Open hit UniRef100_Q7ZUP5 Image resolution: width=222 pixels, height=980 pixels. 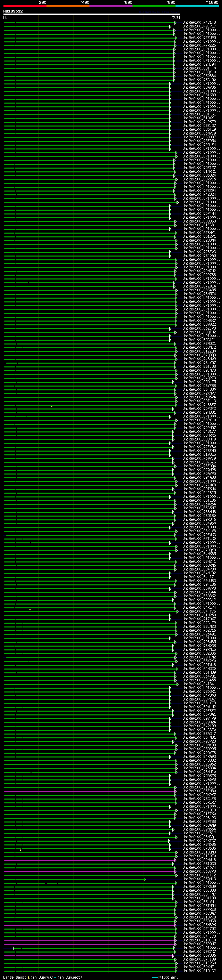[199, 38]
